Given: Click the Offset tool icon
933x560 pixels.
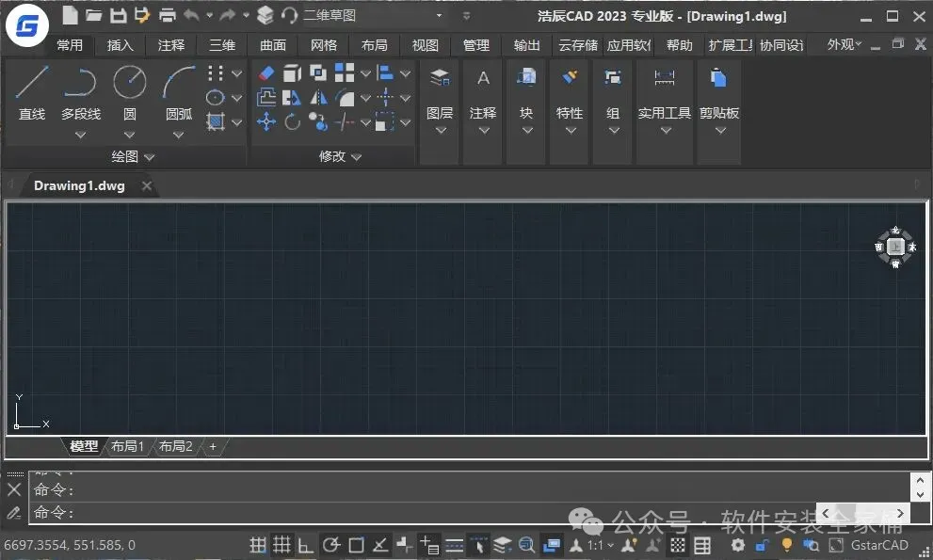Looking at the screenshot, I should [x=266, y=97].
